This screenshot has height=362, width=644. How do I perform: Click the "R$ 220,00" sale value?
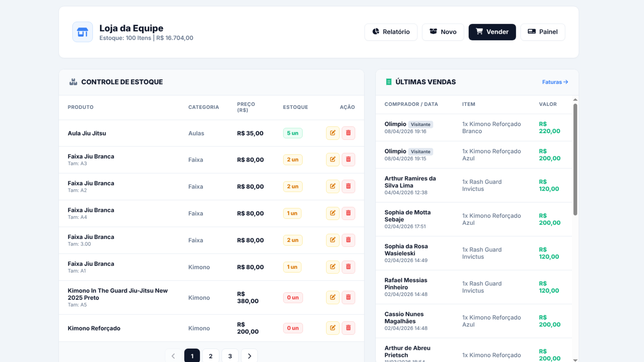pos(549,127)
